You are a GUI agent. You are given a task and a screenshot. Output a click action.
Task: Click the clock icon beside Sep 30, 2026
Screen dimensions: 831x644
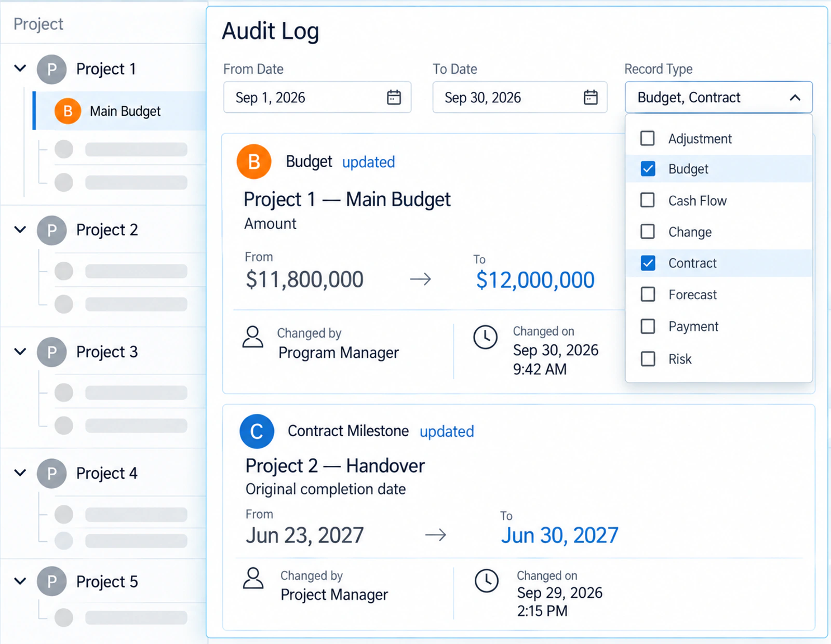tap(486, 338)
